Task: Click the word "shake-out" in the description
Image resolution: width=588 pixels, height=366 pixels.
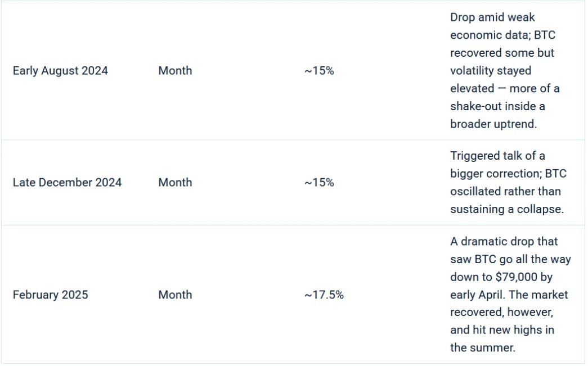Action: coord(476,106)
